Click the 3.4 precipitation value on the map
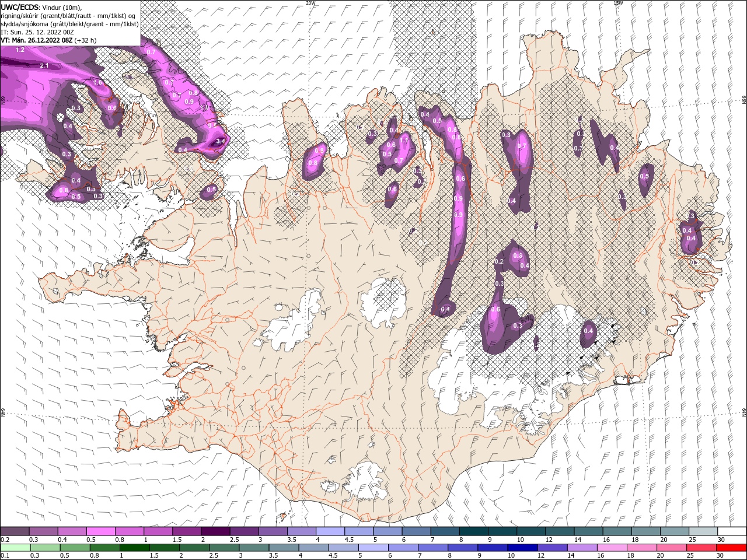The image size is (747, 560). pos(220,141)
